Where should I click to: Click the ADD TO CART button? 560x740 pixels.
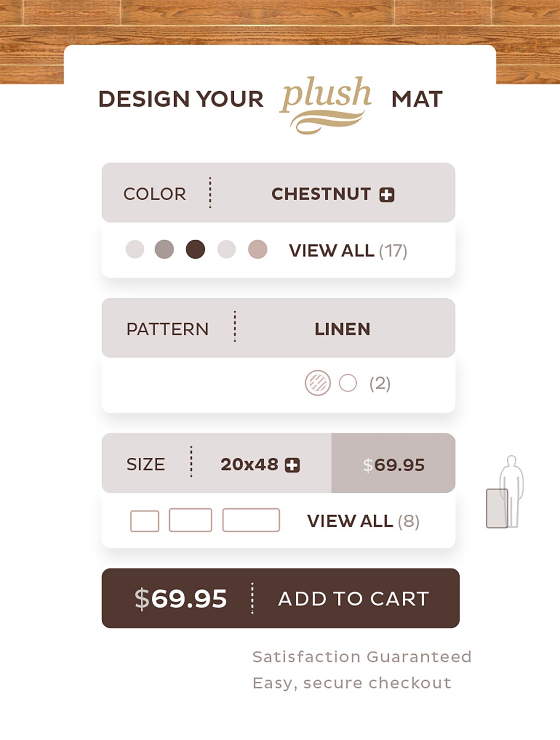353,599
